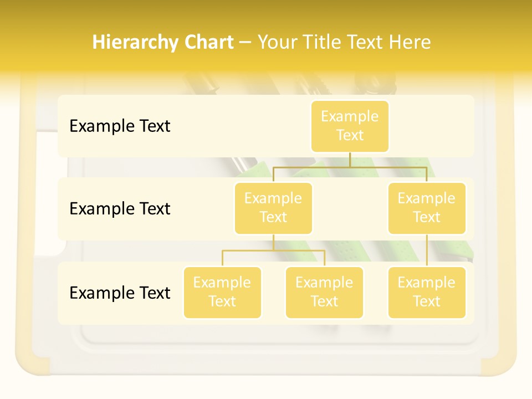The height and width of the screenshot is (399, 532).
Task: Select the connector branching to bottom-left boxes
Action: point(273,250)
